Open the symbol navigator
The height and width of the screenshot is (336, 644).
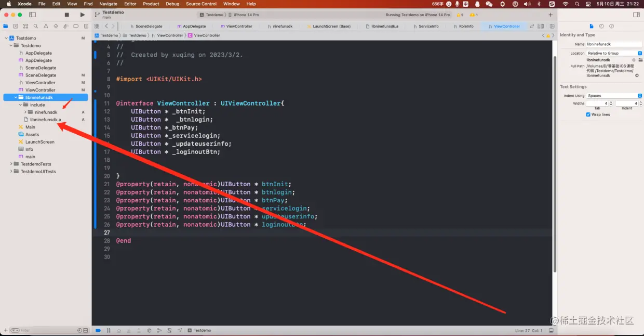(25, 26)
